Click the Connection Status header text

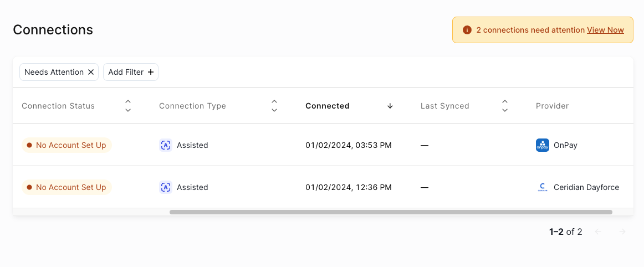[58, 106]
